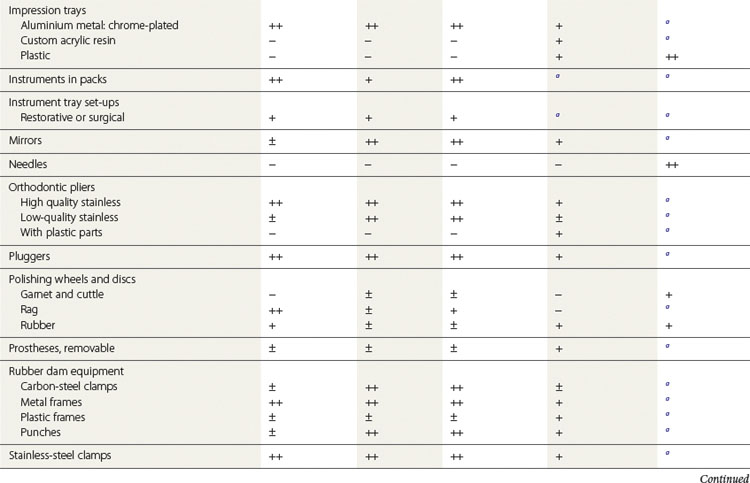The height and width of the screenshot is (483, 750).
Task: Click the 'Impression trays' heading
Action: [x=48, y=8]
